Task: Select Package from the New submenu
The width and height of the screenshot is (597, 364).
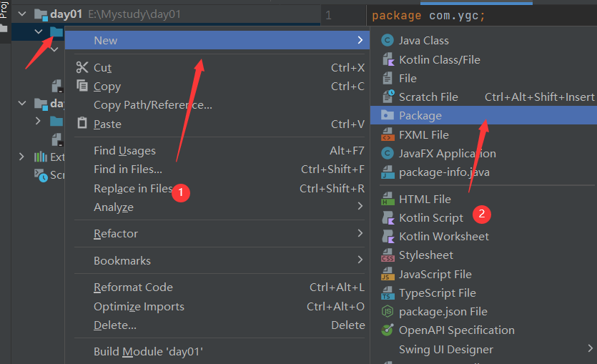Action: pos(420,116)
